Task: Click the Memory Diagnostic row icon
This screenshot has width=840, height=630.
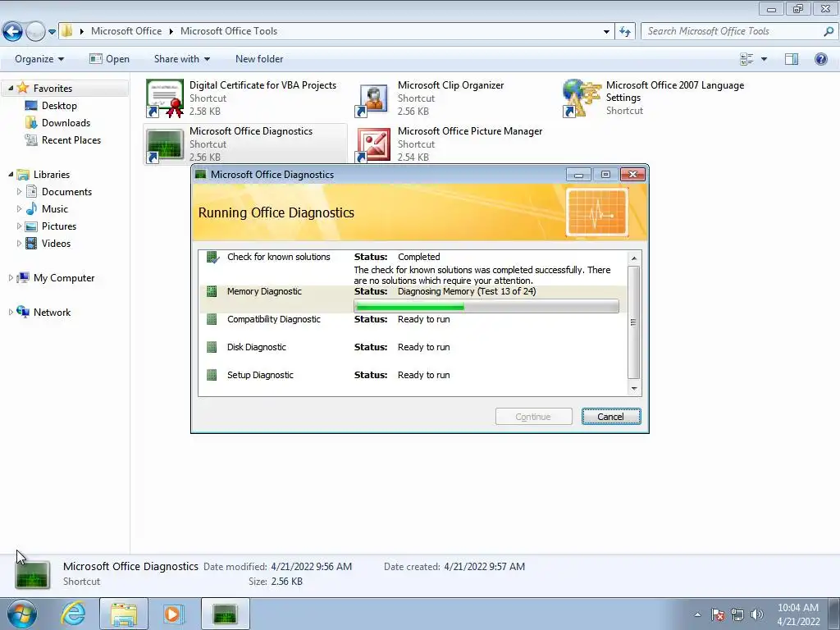Action: coord(212,291)
